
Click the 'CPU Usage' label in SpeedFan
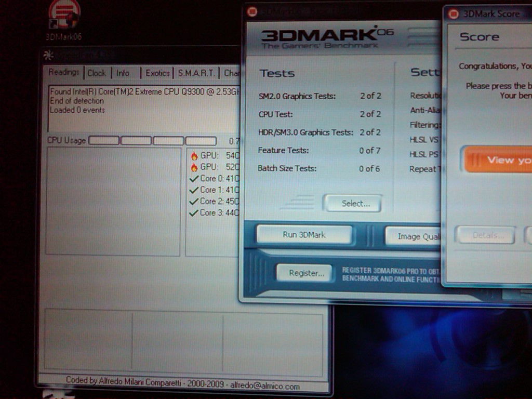(x=66, y=140)
